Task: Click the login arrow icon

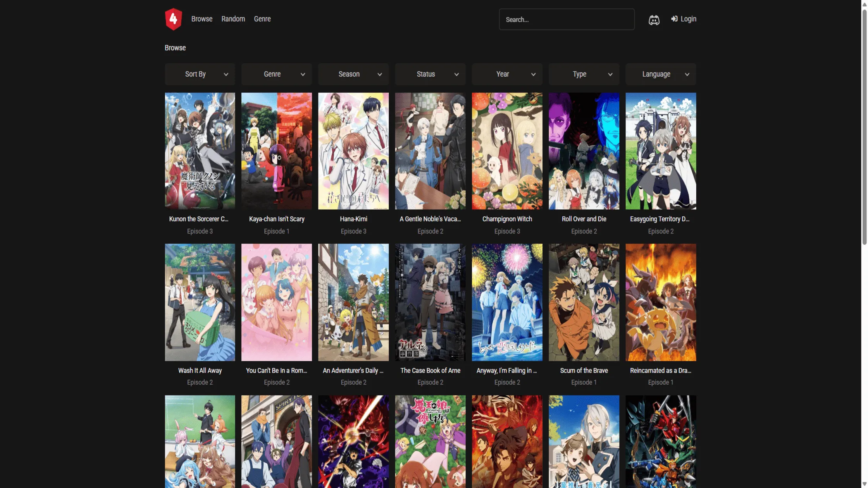Action: pos(674,19)
